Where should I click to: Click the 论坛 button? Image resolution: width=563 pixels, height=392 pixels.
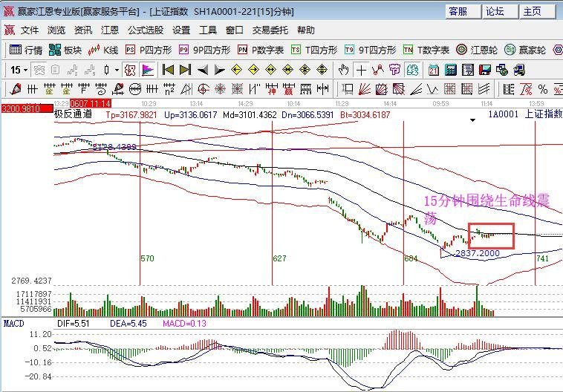coord(499,11)
